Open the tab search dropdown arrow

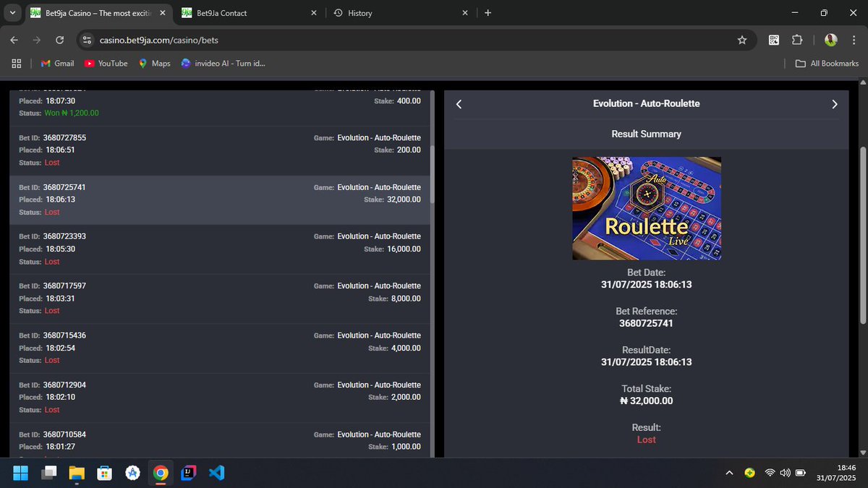tap(13, 12)
